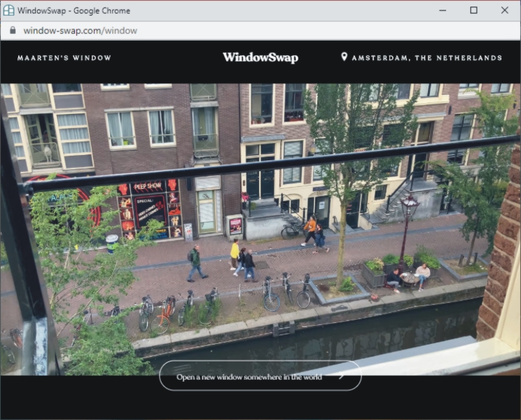521x420 pixels.
Task: Click the location pin icon beside Amsterdam
Action: click(345, 57)
